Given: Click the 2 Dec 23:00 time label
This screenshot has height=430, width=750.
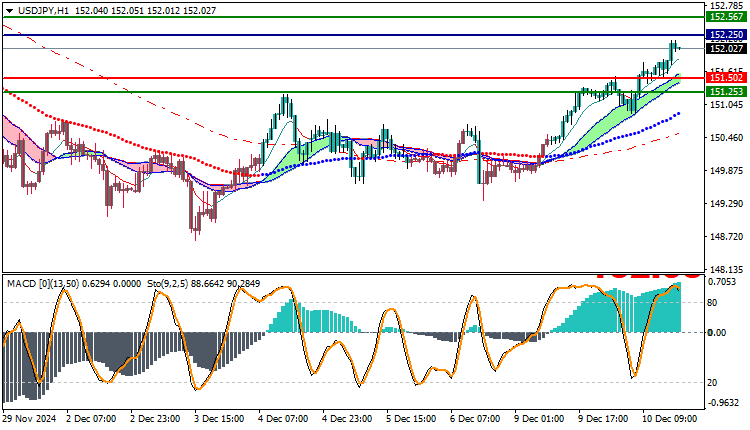Looking at the screenshot, I should (x=155, y=419).
